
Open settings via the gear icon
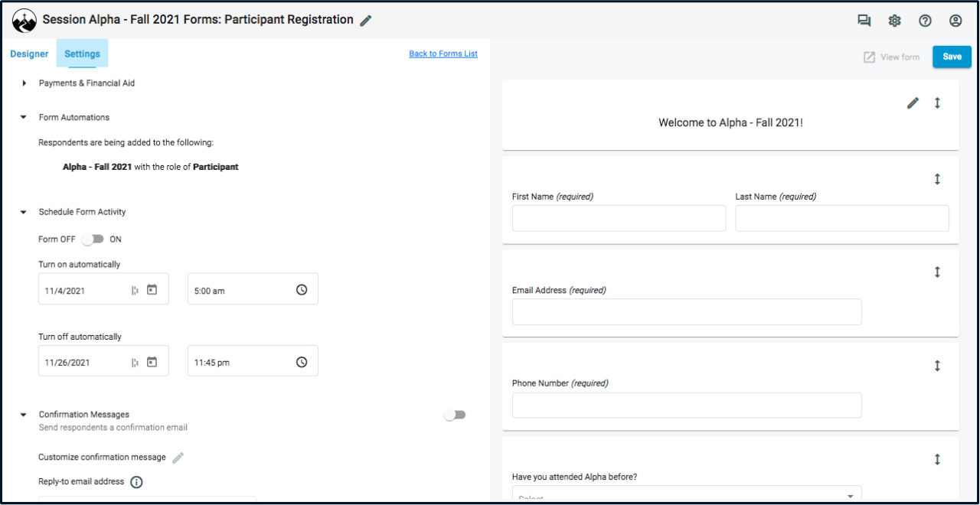pos(894,20)
